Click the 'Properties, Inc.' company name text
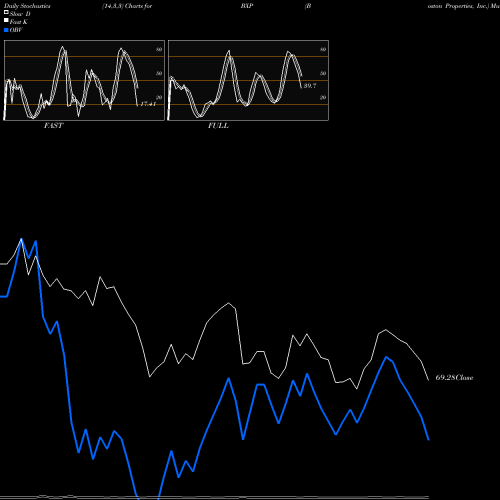The image size is (500, 500). 467,6
